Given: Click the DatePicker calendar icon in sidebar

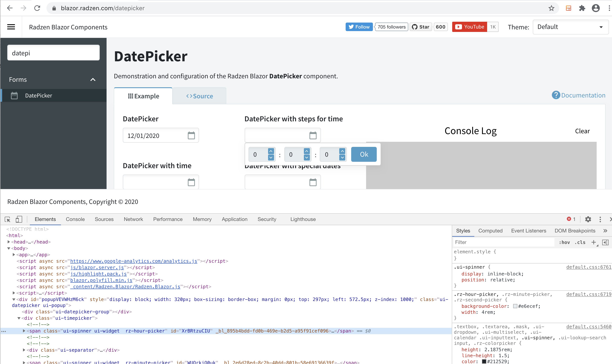Looking at the screenshot, I should click(14, 95).
